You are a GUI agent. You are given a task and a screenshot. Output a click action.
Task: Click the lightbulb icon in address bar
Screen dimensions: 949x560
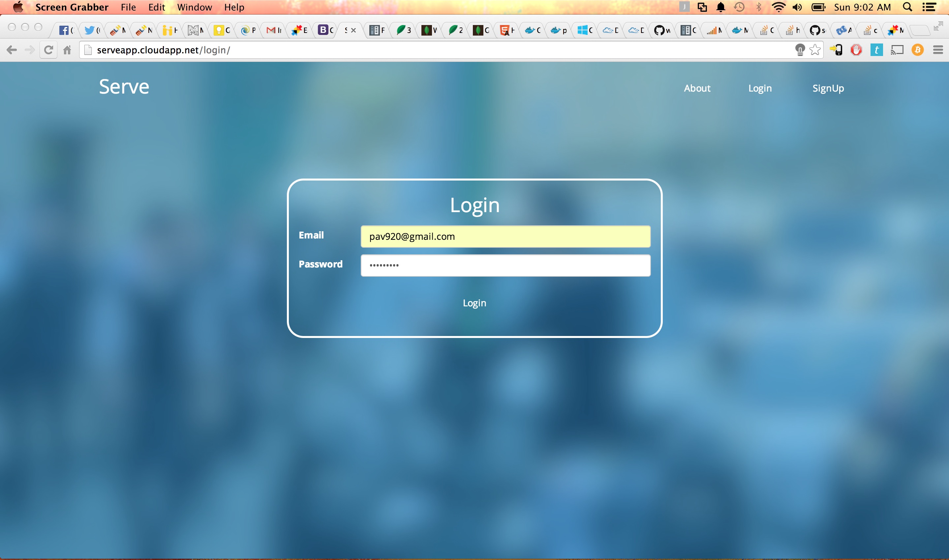pyautogui.click(x=800, y=50)
